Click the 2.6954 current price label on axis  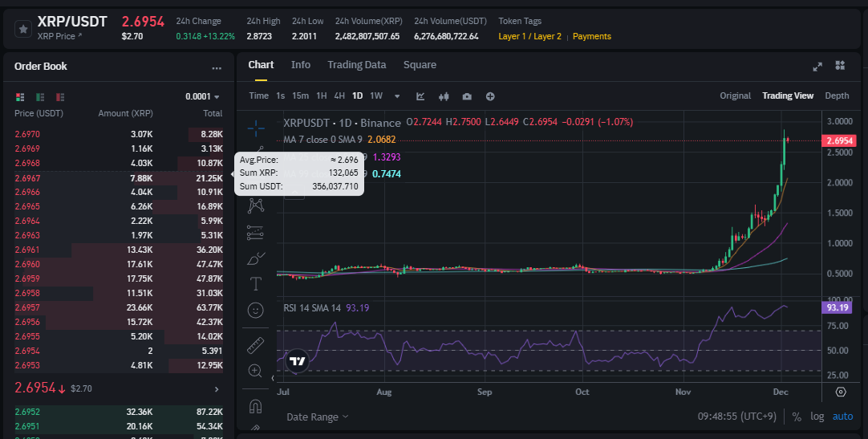click(x=838, y=140)
